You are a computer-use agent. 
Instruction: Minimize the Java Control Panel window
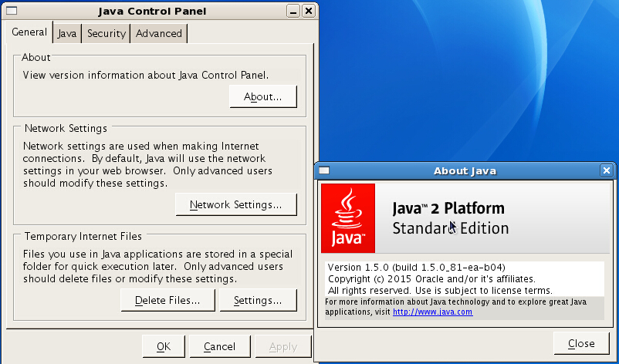[293, 12]
